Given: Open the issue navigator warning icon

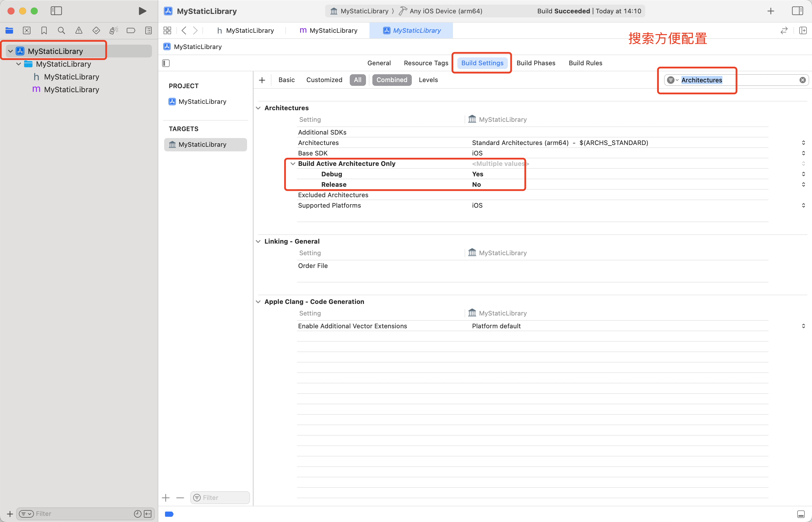Looking at the screenshot, I should (79, 30).
